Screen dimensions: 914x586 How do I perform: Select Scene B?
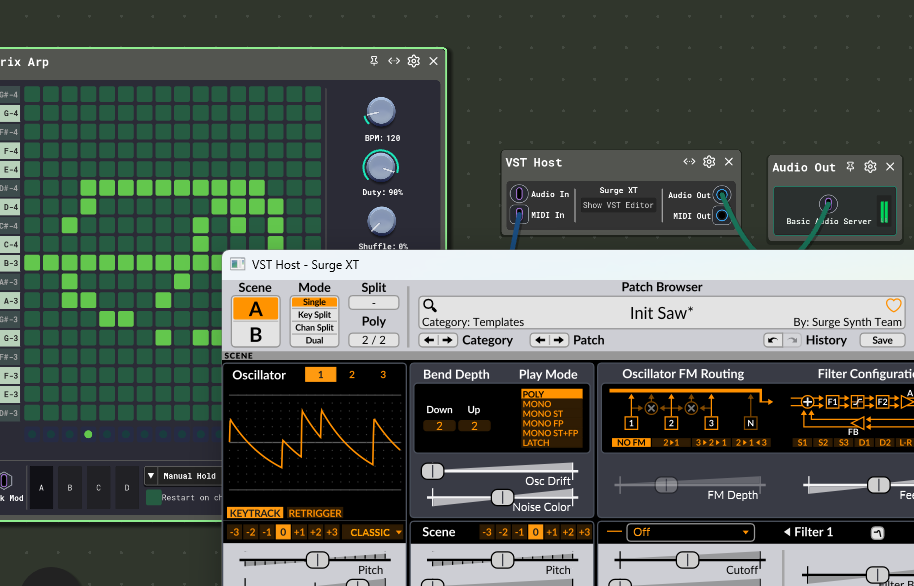click(x=255, y=335)
